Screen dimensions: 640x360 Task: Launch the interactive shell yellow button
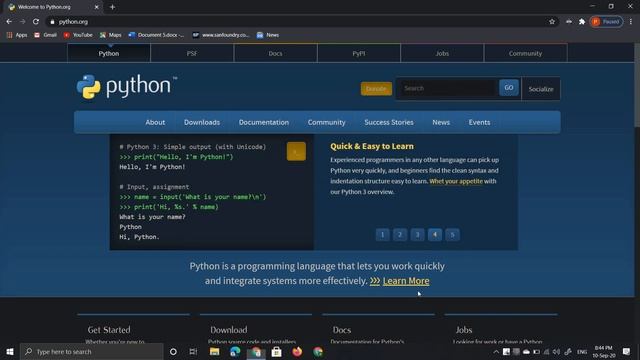click(296, 151)
